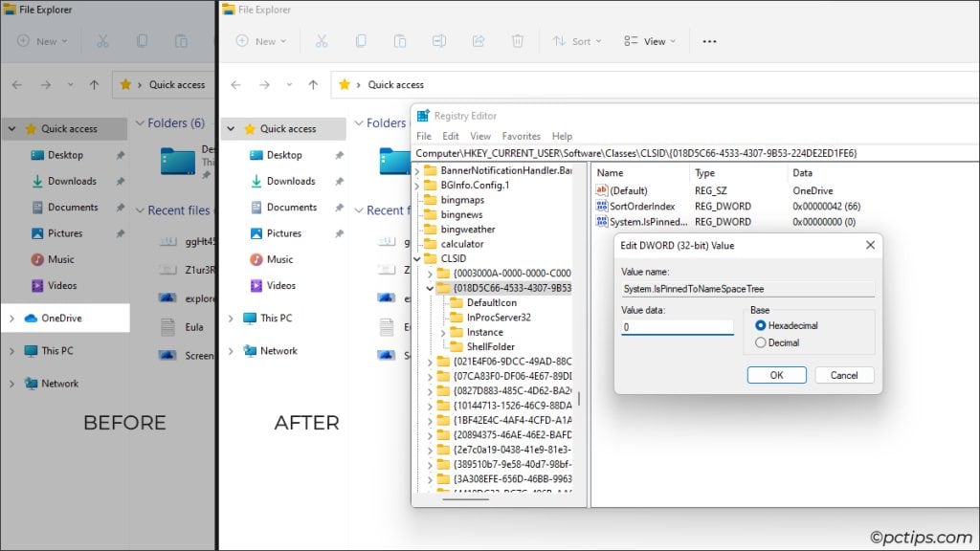Click OK to save the DWORD value
Viewport: 980px width, 551px height.
pos(776,374)
